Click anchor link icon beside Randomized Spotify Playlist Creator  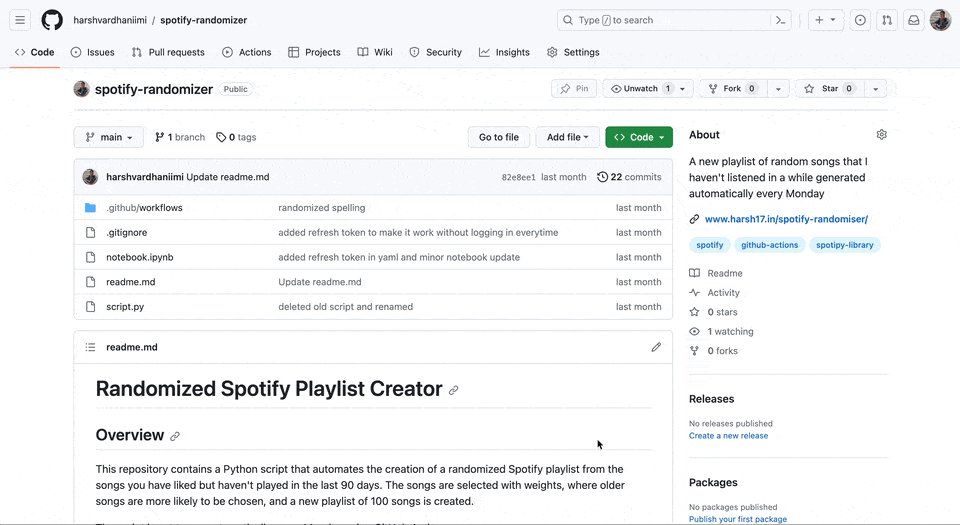pos(454,390)
